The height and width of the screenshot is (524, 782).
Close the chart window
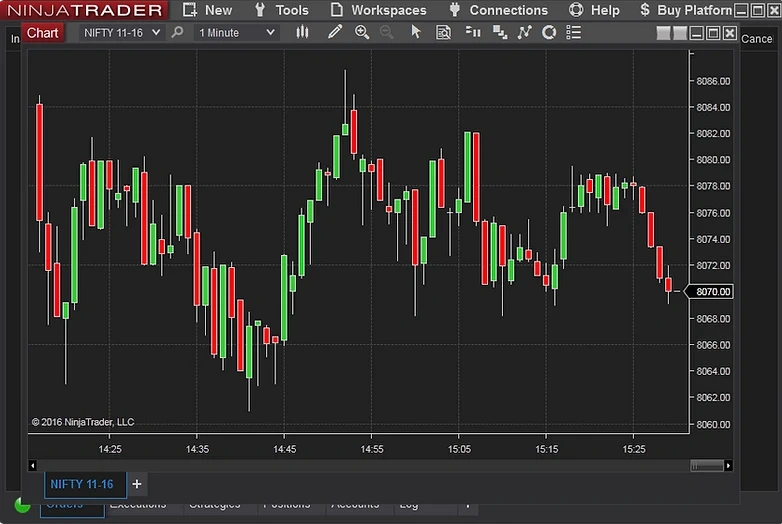(x=730, y=33)
